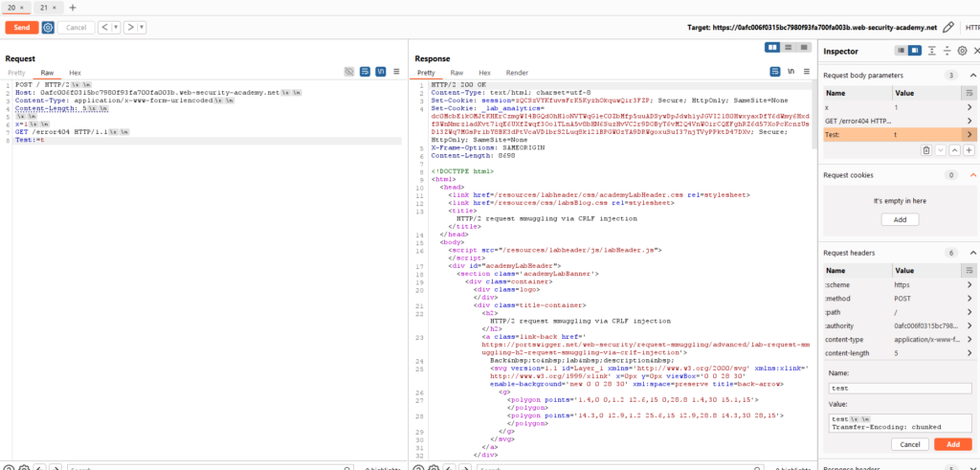Image resolution: width=980 pixels, height=470 pixels.
Task: Expand details of parameter x
Action: click(x=969, y=107)
